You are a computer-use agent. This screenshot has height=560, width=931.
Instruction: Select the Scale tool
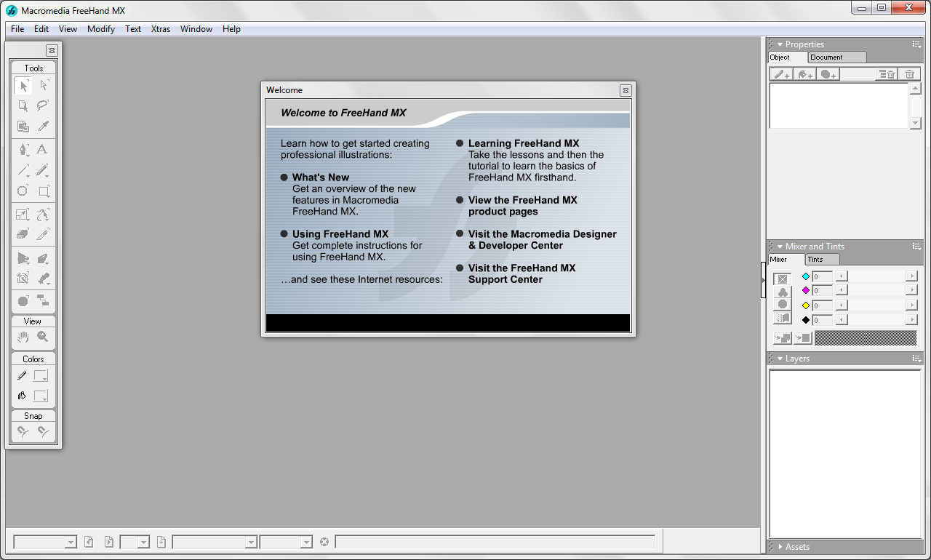23,215
